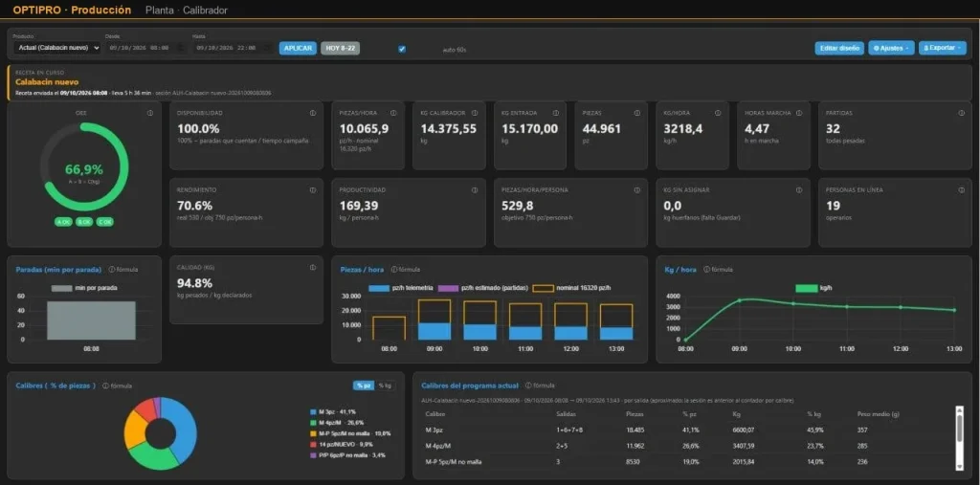
Task: Click the APLICAR button
Action: pos(299,48)
